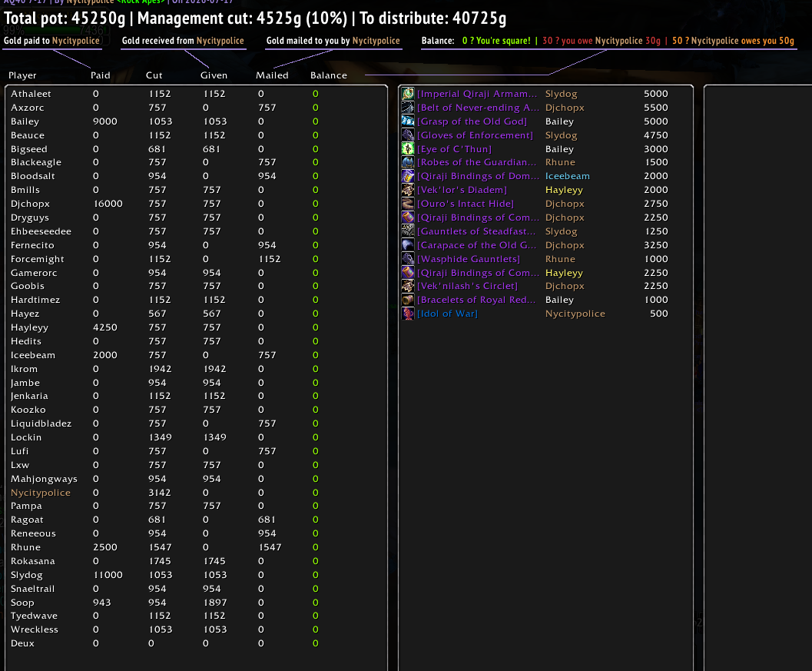Open the Ouro's Intact Hide link
The height and width of the screenshot is (671, 812).
point(466,204)
